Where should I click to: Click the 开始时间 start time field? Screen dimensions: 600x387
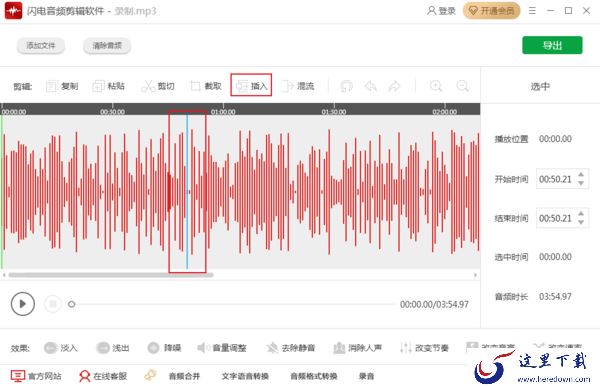(556, 179)
